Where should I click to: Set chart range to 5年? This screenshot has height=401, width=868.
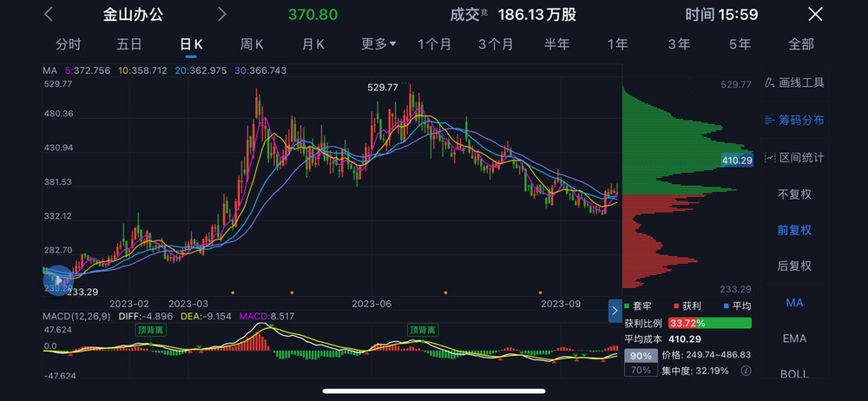pyautogui.click(x=740, y=44)
